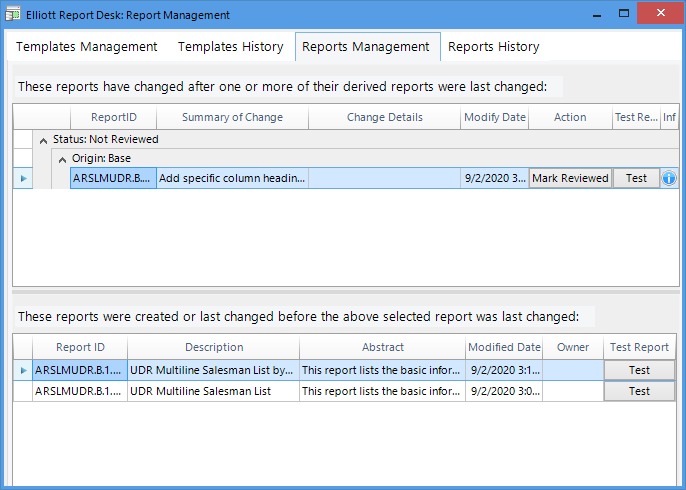This screenshot has height=490, width=686.
Task: Click the Test Report column header
Action: 639,347
